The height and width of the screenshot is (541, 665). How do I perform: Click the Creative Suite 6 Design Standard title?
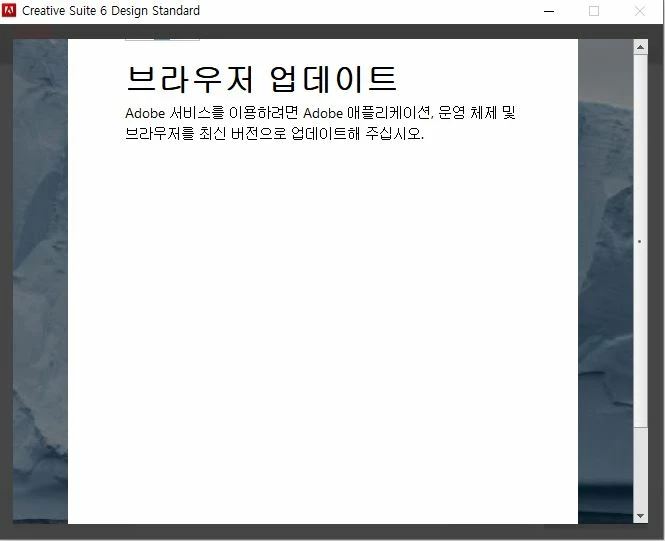111,11
